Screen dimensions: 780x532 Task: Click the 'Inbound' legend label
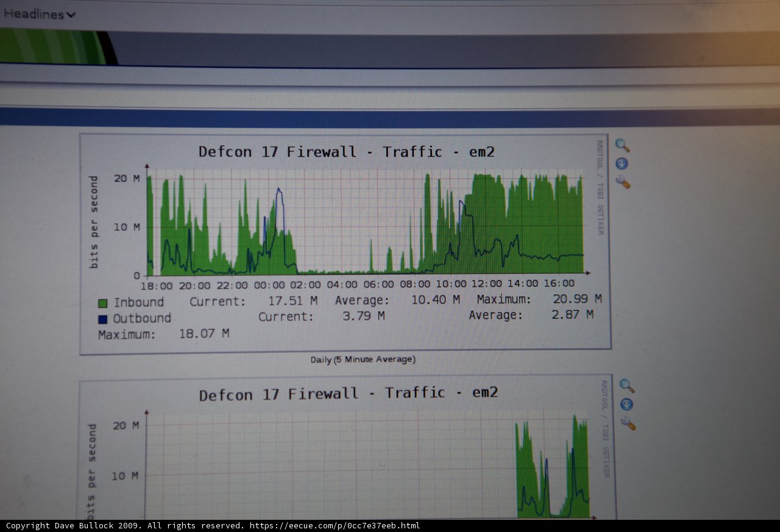139,302
